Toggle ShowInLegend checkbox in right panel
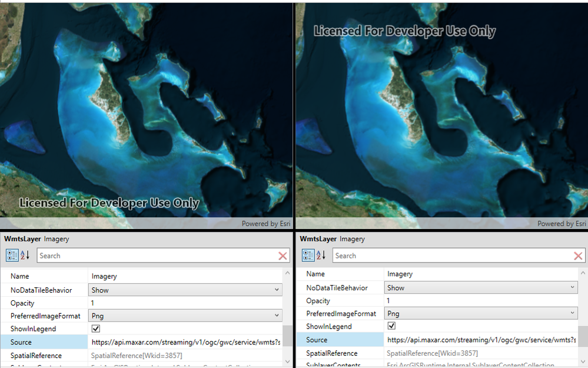Viewport: 588px width, 368px height. tap(391, 326)
